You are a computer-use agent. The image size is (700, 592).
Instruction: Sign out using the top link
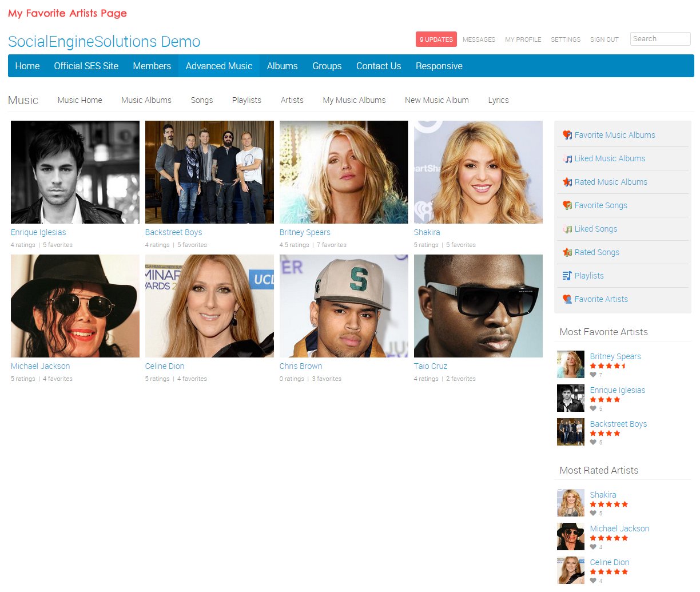tap(604, 39)
